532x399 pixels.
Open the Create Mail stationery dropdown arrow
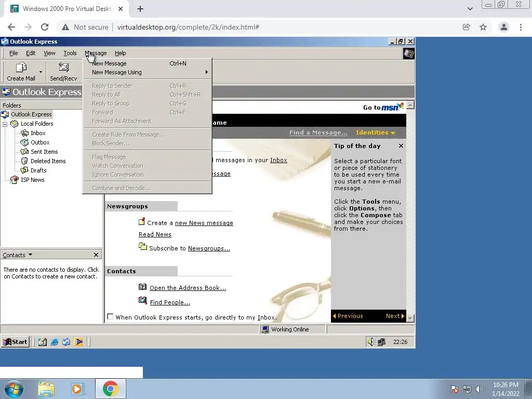pyautogui.click(x=41, y=72)
